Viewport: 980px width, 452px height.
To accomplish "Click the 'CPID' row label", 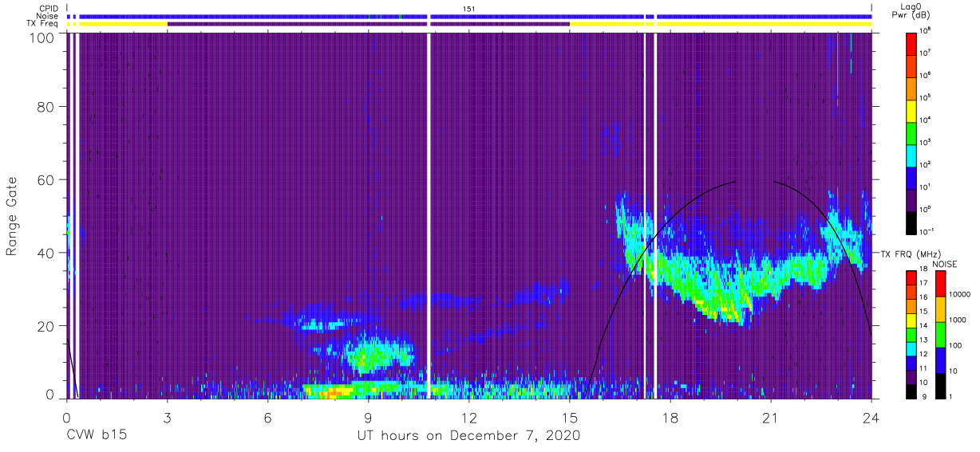I will click(49, 8).
